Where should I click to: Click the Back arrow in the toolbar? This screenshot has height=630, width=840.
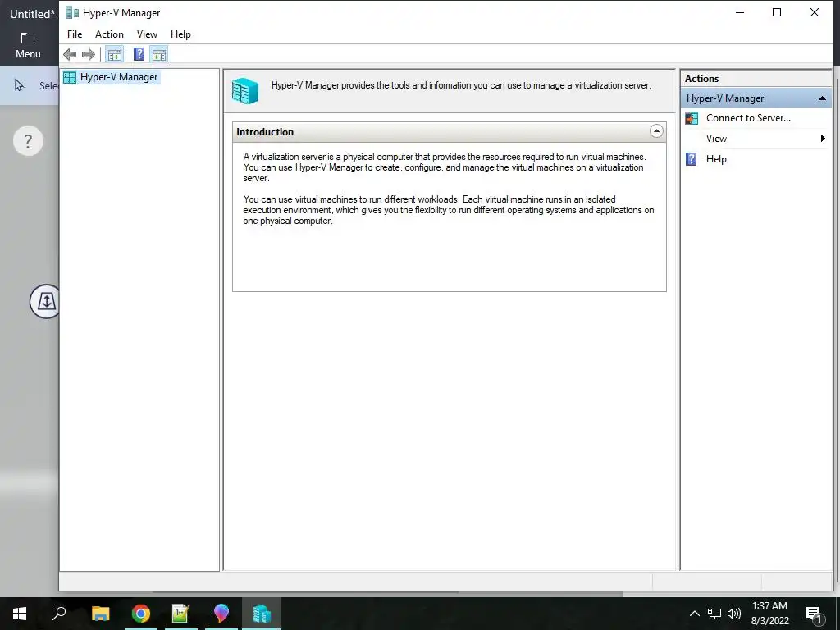pyautogui.click(x=70, y=54)
